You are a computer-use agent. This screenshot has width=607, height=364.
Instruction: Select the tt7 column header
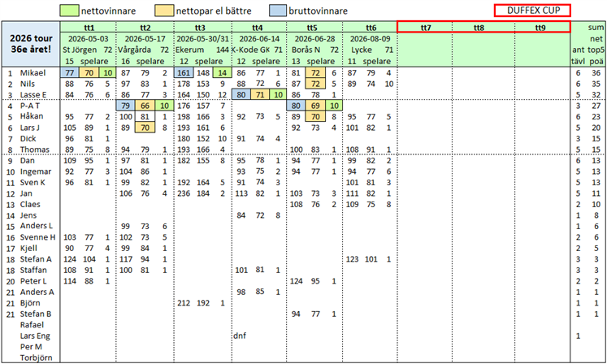425,28
